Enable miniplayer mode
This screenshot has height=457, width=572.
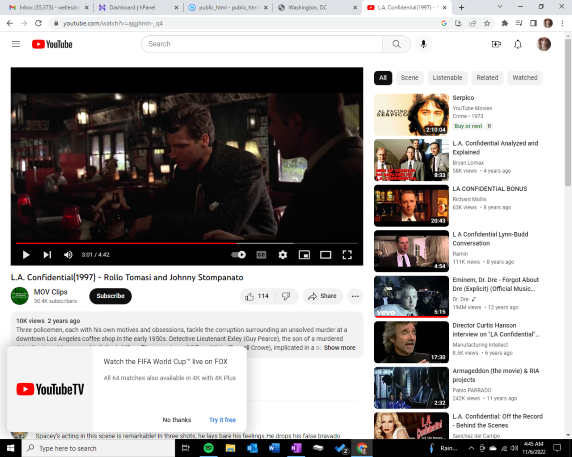304,255
